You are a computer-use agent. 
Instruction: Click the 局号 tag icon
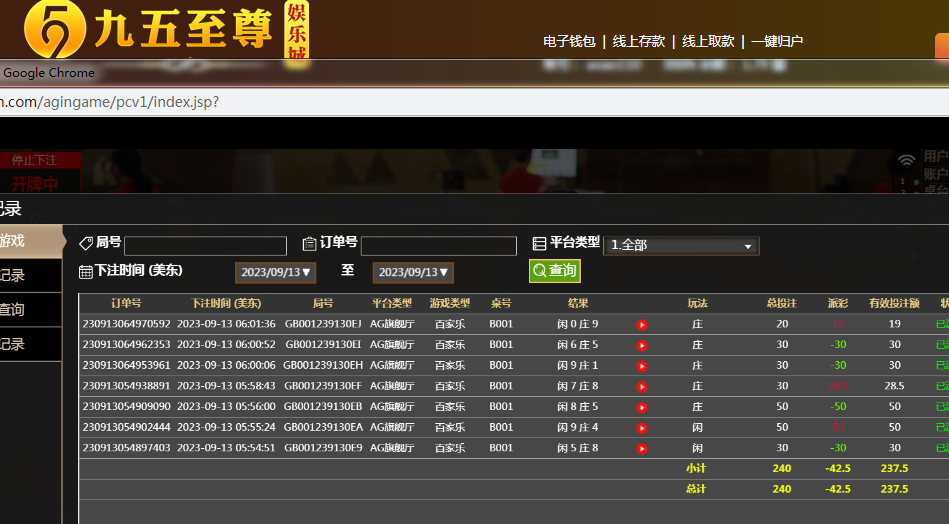[86, 243]
